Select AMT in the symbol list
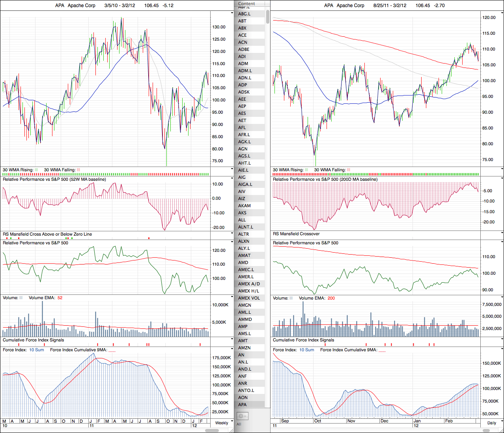Screen dimensions: 504x433 coord(250,341)
